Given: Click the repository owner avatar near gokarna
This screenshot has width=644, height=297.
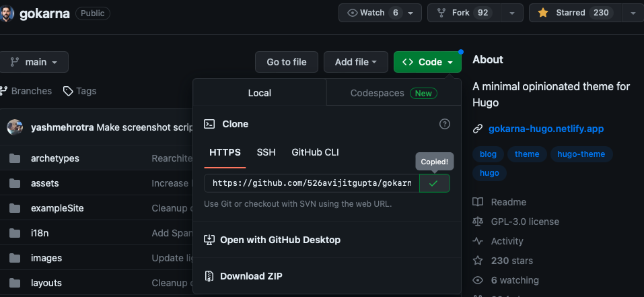Looking at the screenshot, I should tap(7, 13).
